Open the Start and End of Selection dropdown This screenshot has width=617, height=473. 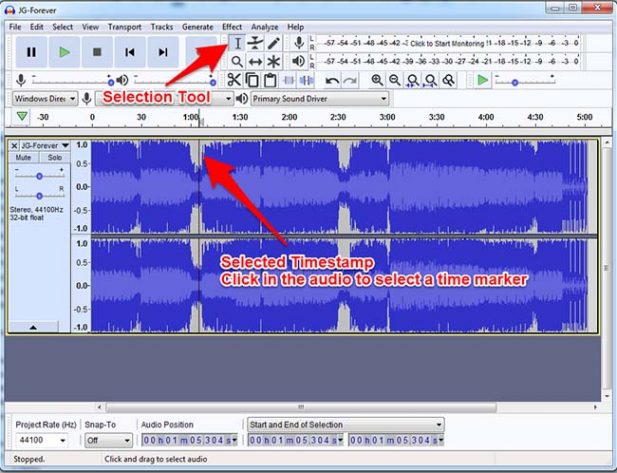point(345,425)
